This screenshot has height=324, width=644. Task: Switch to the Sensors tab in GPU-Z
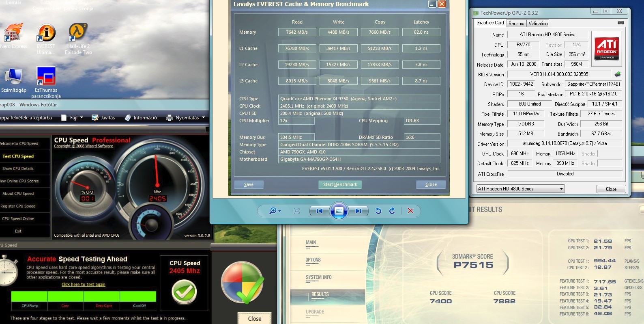point(516,24)
